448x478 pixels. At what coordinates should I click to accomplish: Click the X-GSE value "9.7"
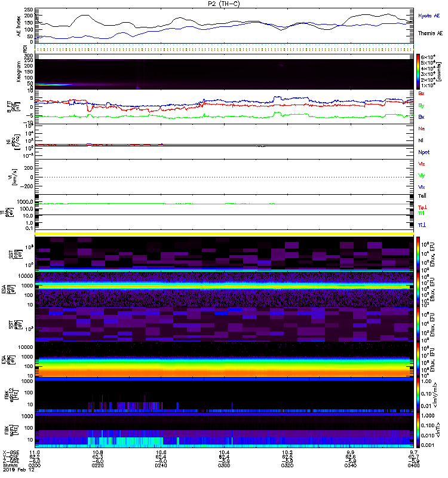(413, 452)
